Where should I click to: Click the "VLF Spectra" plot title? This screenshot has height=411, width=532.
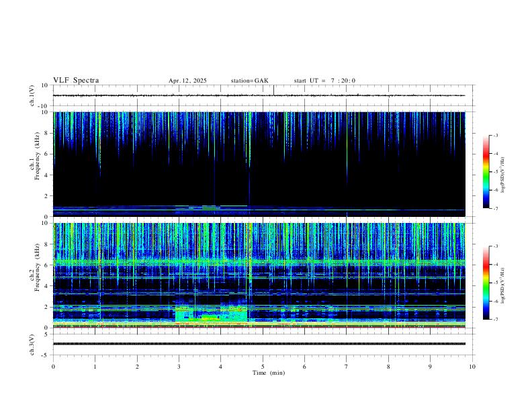pos(76,81)
